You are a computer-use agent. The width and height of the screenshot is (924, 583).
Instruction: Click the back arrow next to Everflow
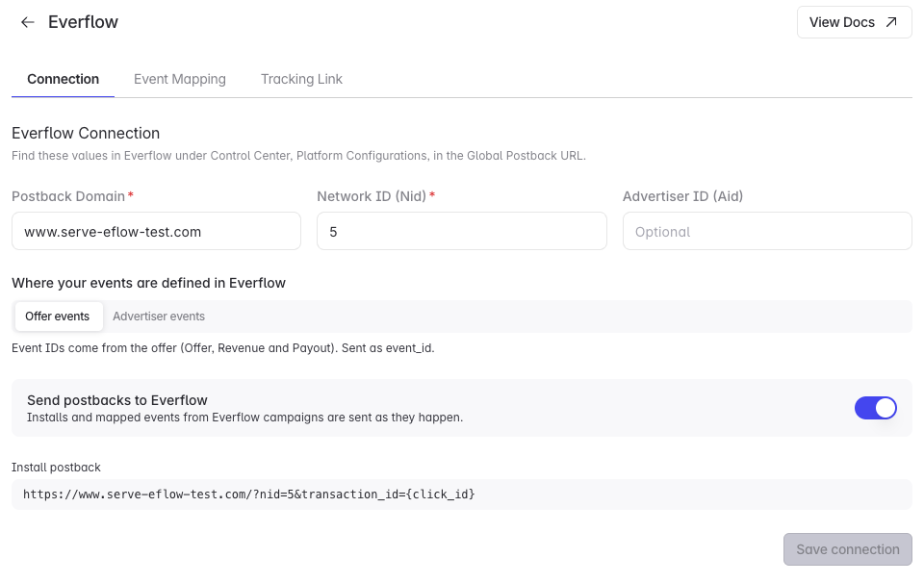28,22
